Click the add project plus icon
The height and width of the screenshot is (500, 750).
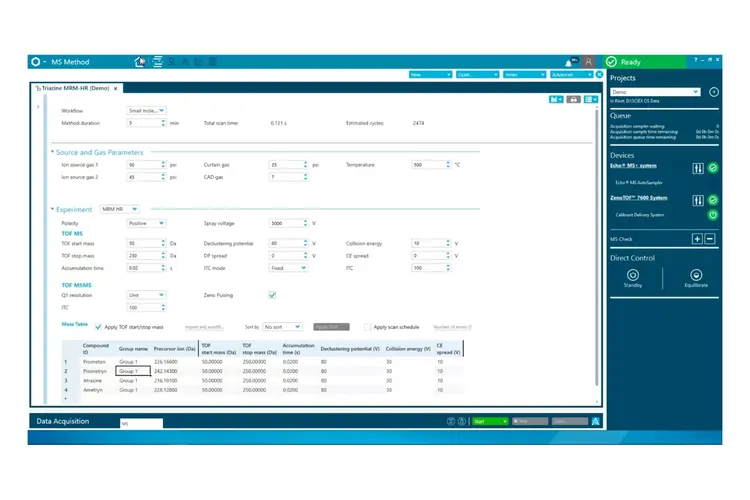(713, 92)
